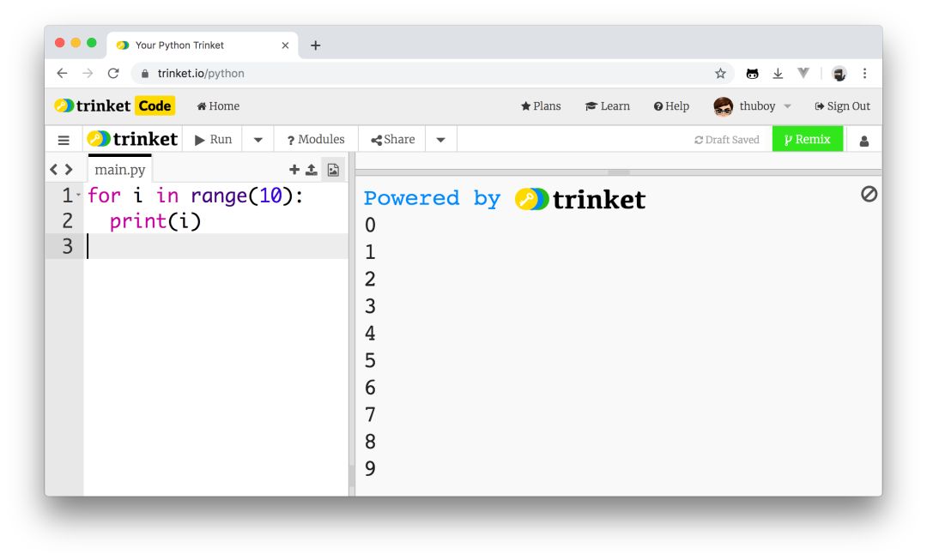The height and width of the screenshot is (560, 927).
Task: Click the user profile icon beside Remix
Action: (863, 141)
